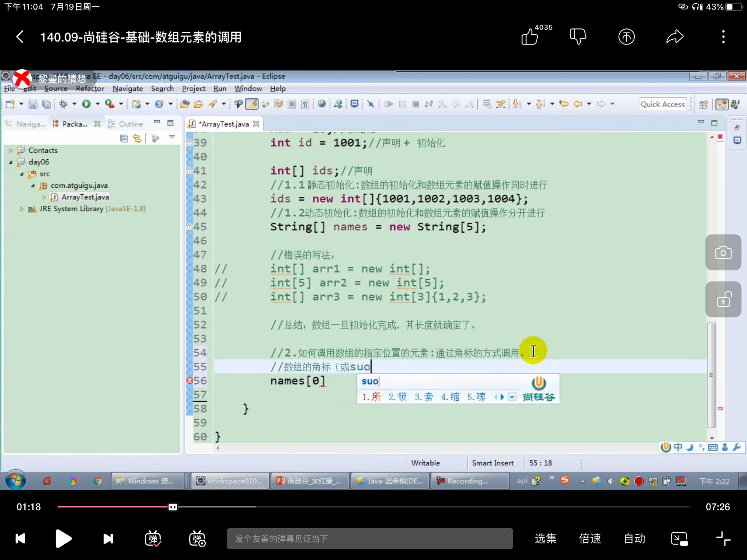
Task: Open Eclipse Refactor menu
Action: coord(90,89)
